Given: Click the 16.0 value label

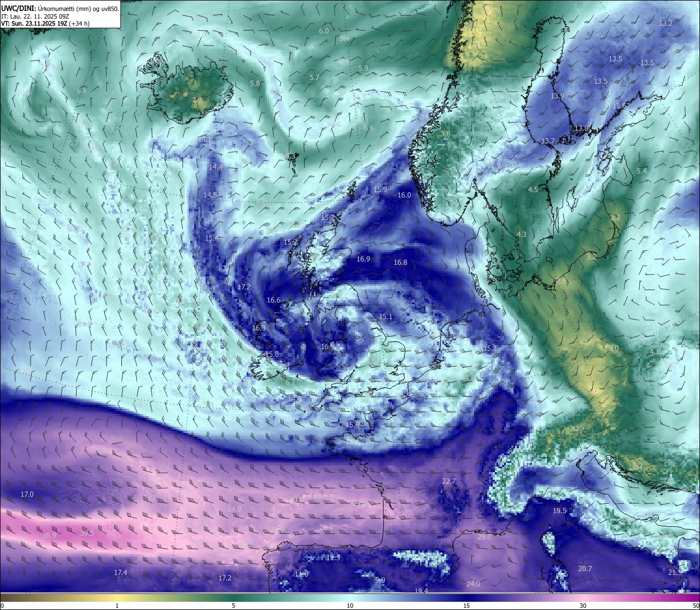Looking at the screenshot, I should pos(404,195).
